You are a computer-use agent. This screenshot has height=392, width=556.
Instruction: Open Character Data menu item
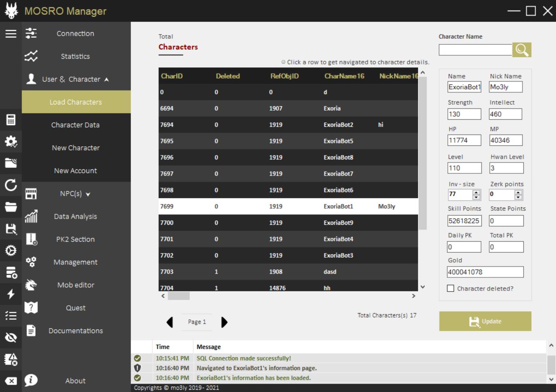pos(75,125)
